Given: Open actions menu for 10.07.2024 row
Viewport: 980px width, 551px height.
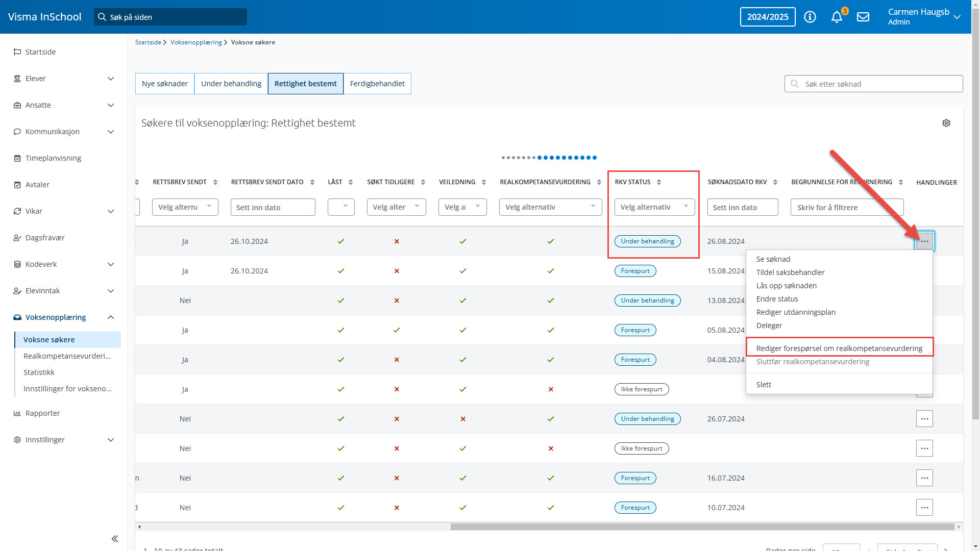Looking at the screenshot, I should [924, 508].
